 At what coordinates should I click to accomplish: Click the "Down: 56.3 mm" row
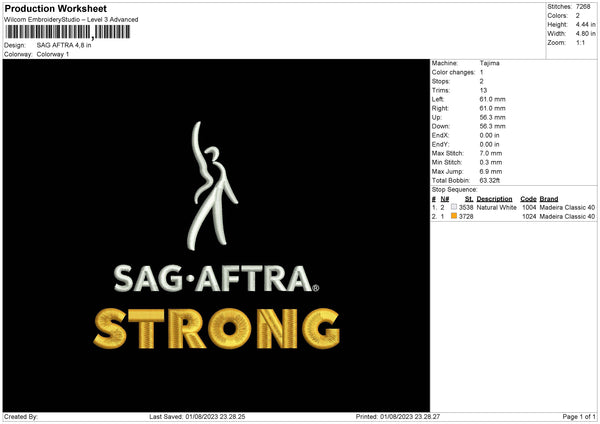(x=469, y=126)
